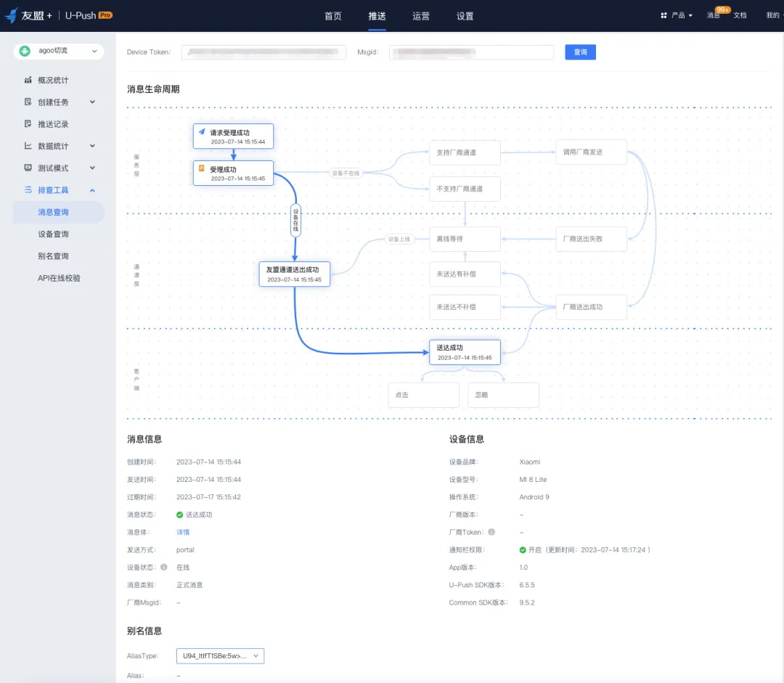
Task: Open 推送记录 via its sidebar icon
Action: (x=29, y=123)
